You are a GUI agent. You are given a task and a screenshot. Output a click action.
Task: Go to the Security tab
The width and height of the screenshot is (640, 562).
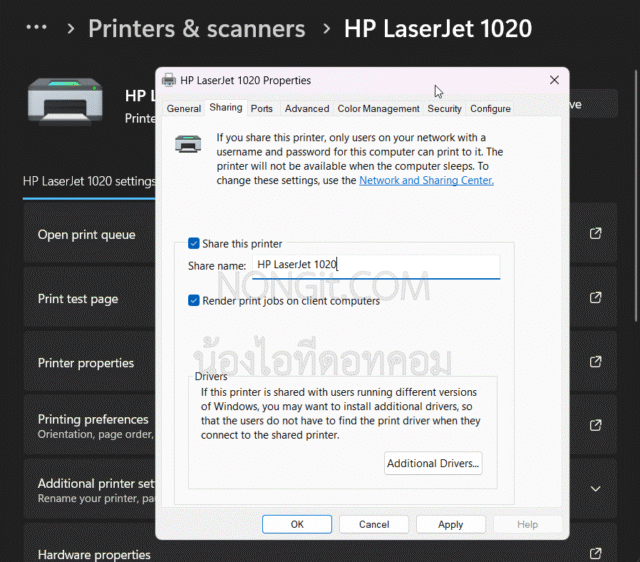(x=444, y=109)
